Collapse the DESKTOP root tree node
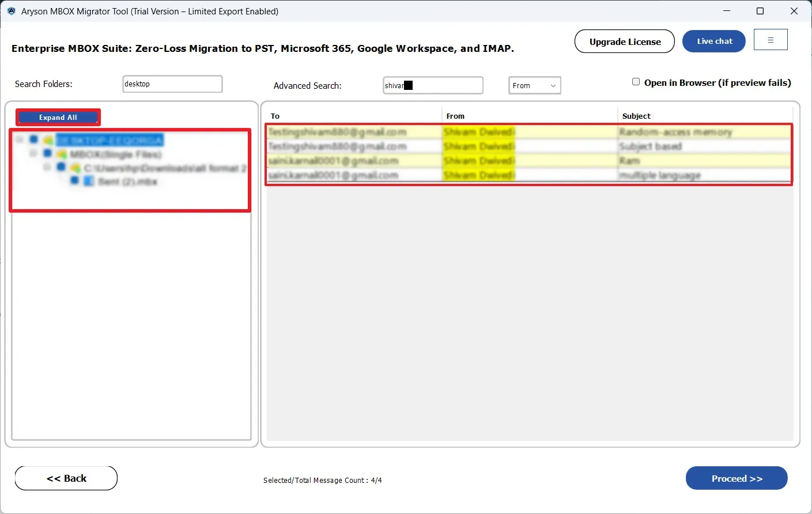812x514 pixels. pyautogui.click(x=20, y=139)
